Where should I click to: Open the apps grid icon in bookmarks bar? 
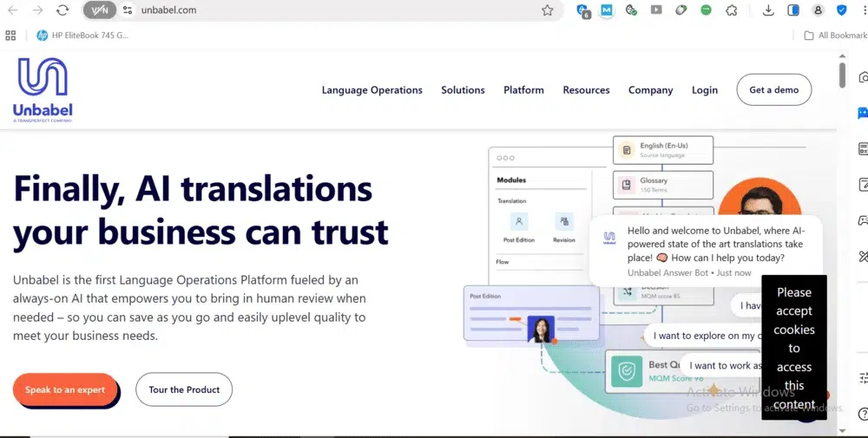[x=10, y=36]
